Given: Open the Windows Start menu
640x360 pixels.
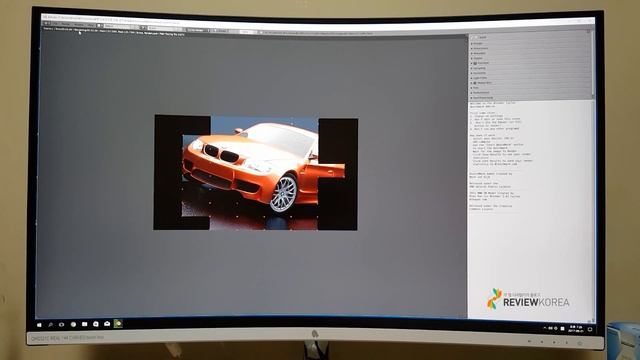Looking at the screenshot, I should point(39,325).
